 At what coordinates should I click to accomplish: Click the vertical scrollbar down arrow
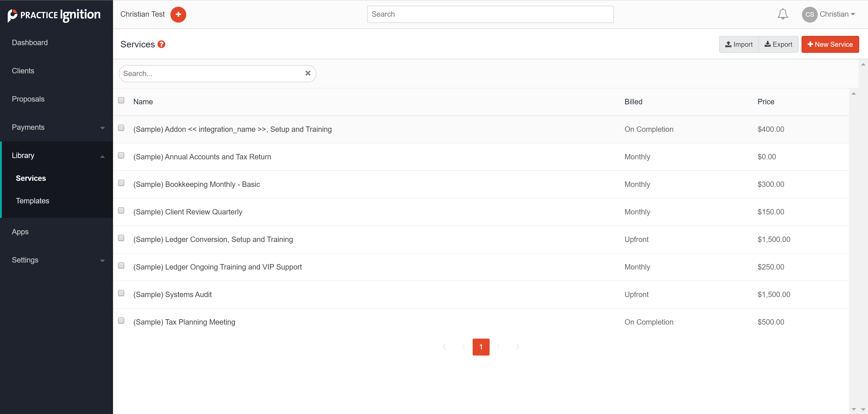863,409
